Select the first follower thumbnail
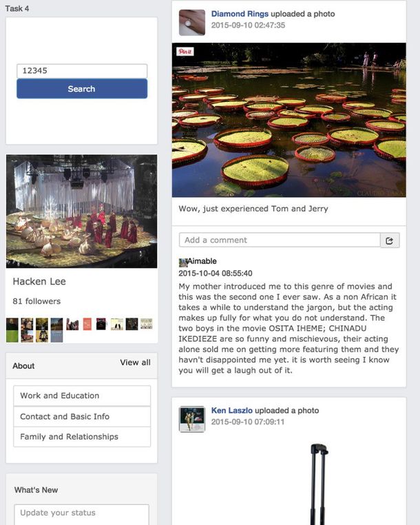The image size is (420, 525). (12, 330)
